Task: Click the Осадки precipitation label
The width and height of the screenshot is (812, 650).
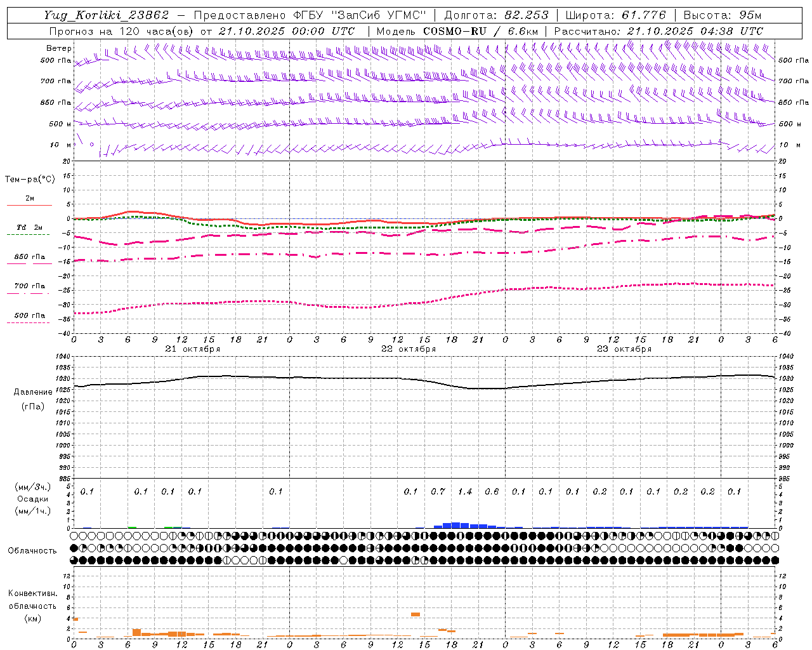Action: (33, 499)
